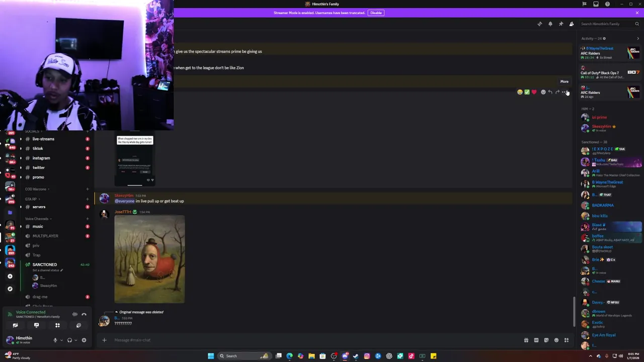React with the green check mark emoji

pyautogui.click(x=527, y=92)
